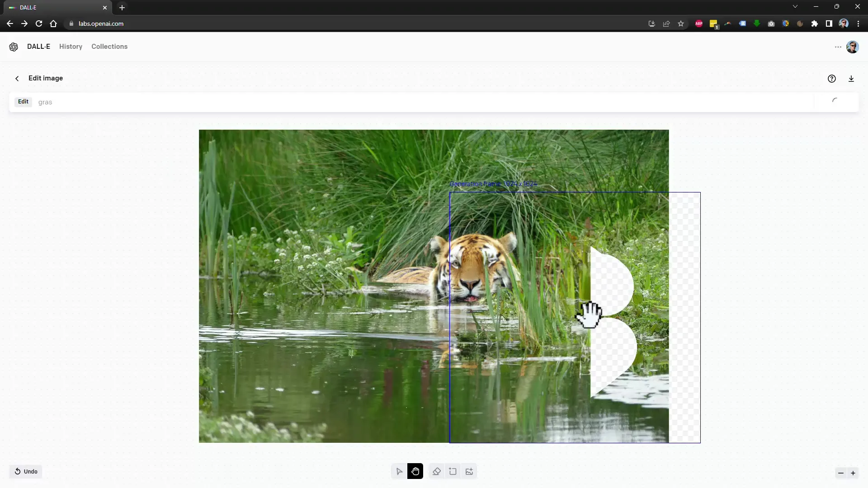Expand the generation frame indicator
Viewport: 868px width, 488px height.
click(x=494, y=184)
